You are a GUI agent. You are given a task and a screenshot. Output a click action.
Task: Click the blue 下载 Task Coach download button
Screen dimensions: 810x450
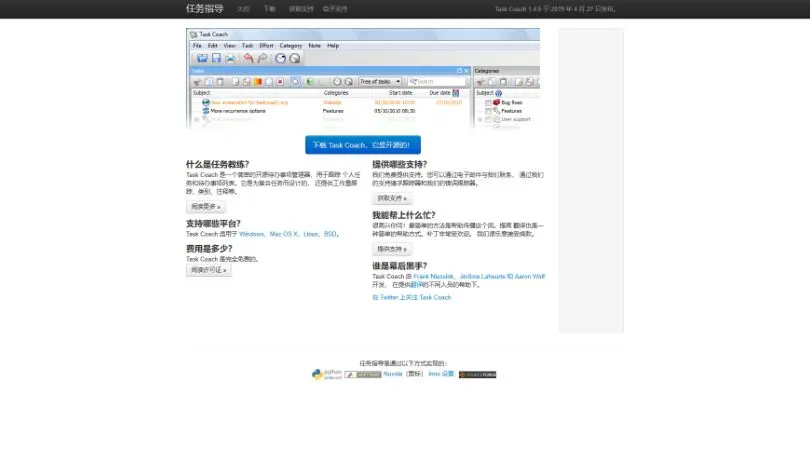pos(363,145)
